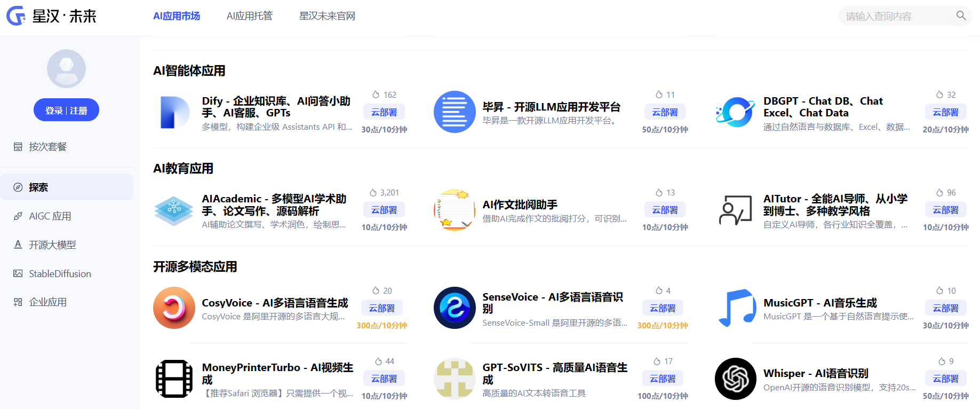Open the CosyVoice orange circular icon
Image resolution: width=980 pixels, height=409 pixels.
click(x=174, y=308)
